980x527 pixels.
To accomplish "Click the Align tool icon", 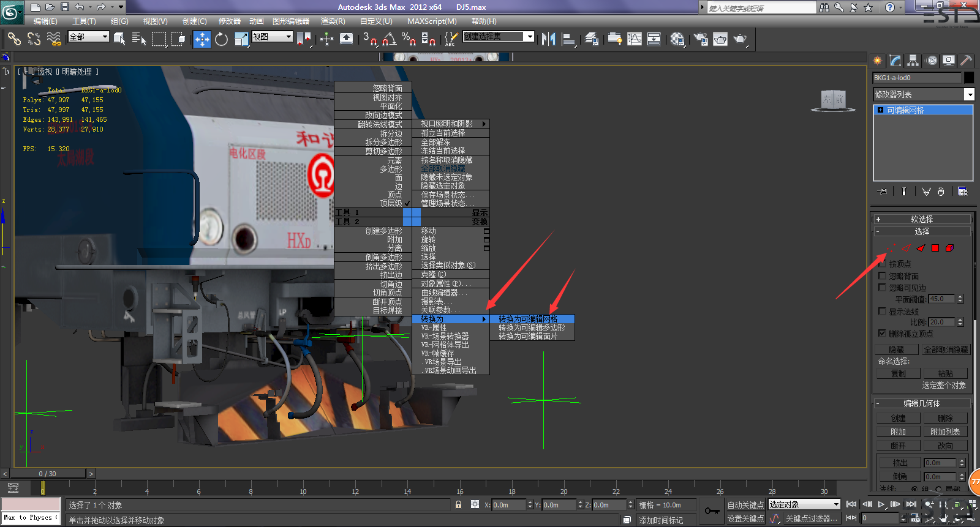I will (x=569, y=39).
